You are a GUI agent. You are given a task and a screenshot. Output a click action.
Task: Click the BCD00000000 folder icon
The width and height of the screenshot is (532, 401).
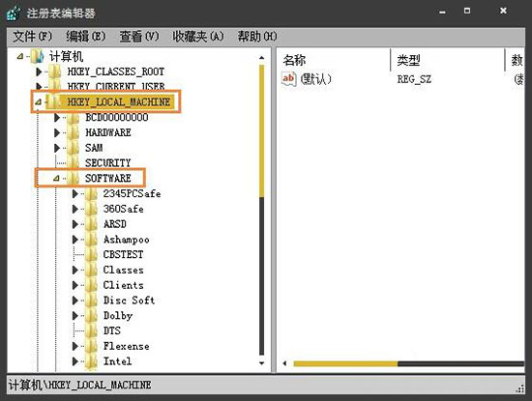tap(73, 117)
